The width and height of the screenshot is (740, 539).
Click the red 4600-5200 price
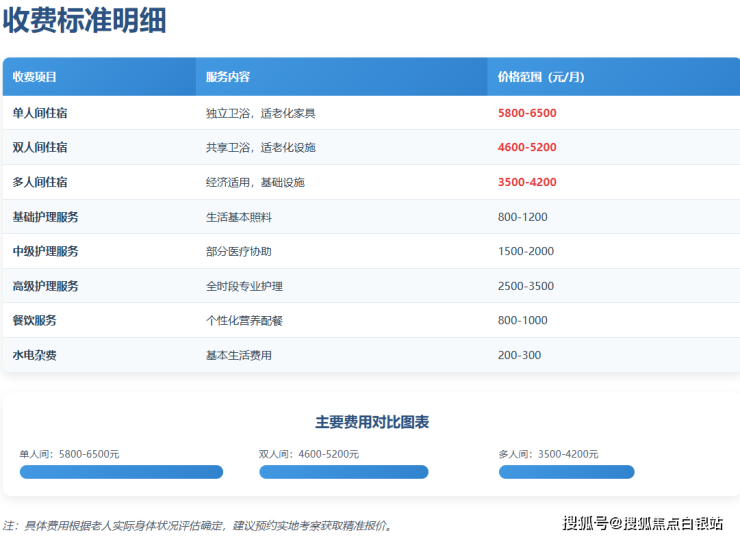(527, 148)
